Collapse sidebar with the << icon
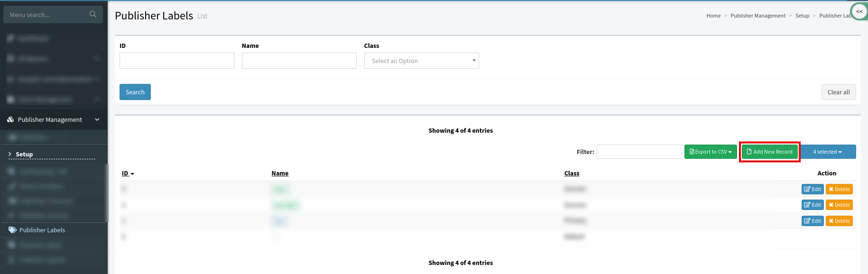Viewport: 868px width, 274px height. point(859,11)
